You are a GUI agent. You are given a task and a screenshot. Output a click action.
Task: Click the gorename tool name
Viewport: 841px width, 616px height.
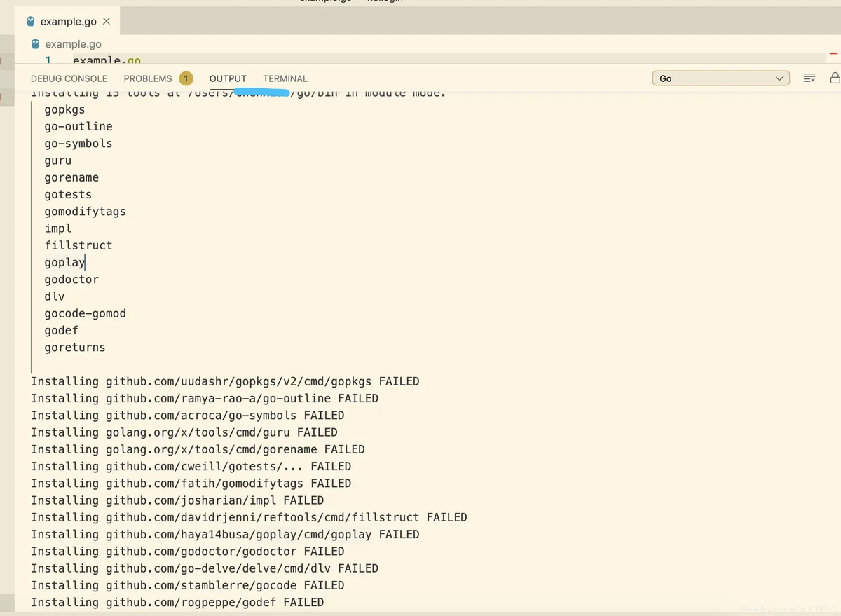71,177
